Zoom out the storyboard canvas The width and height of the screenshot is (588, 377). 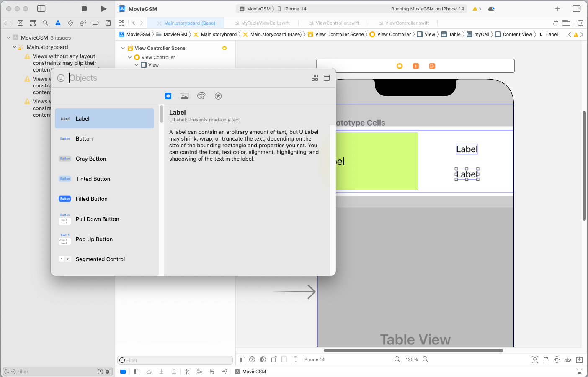(397, 359)
